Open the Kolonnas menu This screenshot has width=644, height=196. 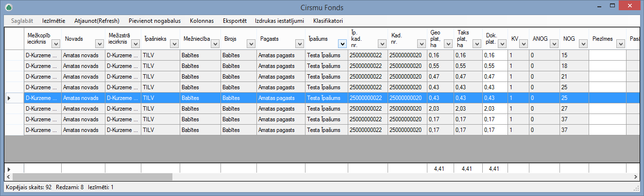pyautogui.click(x=202, y=21)
